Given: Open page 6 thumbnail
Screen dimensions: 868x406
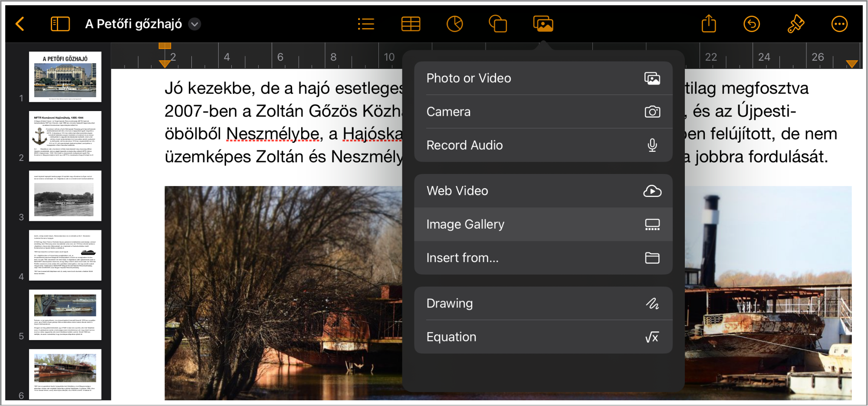Looking at the screenshot, I should point(65,374).
